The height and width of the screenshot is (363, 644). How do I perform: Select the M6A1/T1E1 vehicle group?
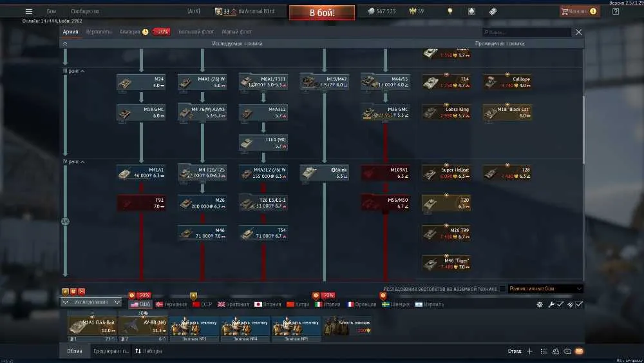(263, 83)
